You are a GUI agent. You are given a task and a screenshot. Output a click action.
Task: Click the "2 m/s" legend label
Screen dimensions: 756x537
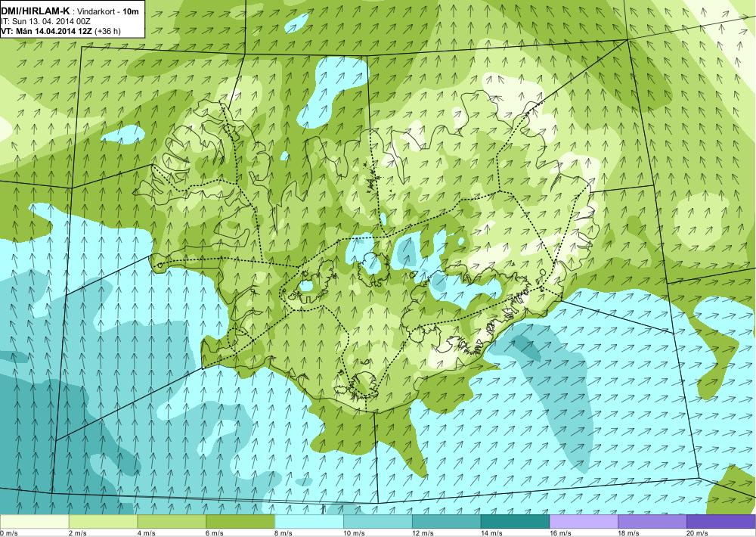(78, 533)
